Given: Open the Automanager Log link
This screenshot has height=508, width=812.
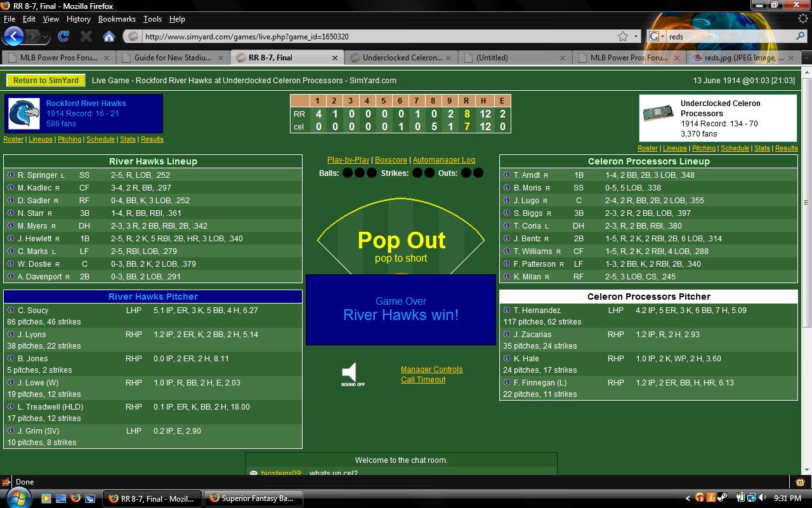Looking at the screenshot, I should (x=444, y=160).
